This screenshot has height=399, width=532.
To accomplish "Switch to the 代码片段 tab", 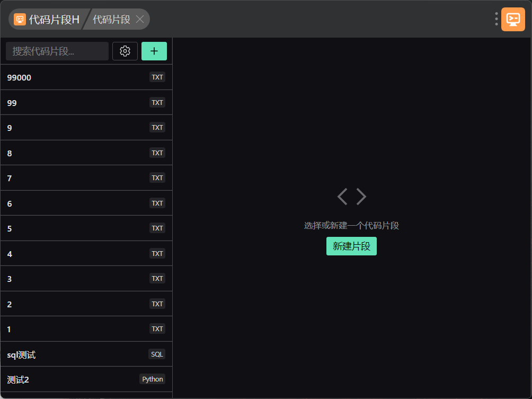I will [x=112, y=19].
